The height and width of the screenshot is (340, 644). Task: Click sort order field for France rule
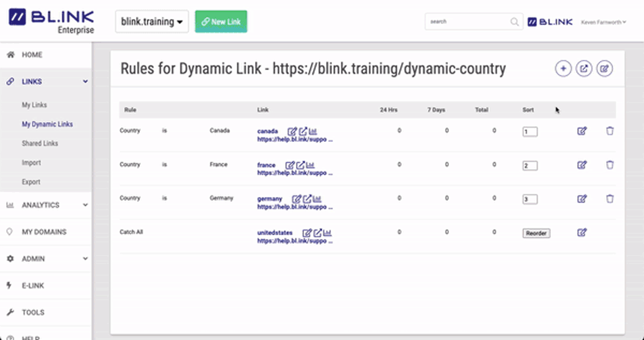[x=530, y=165]
